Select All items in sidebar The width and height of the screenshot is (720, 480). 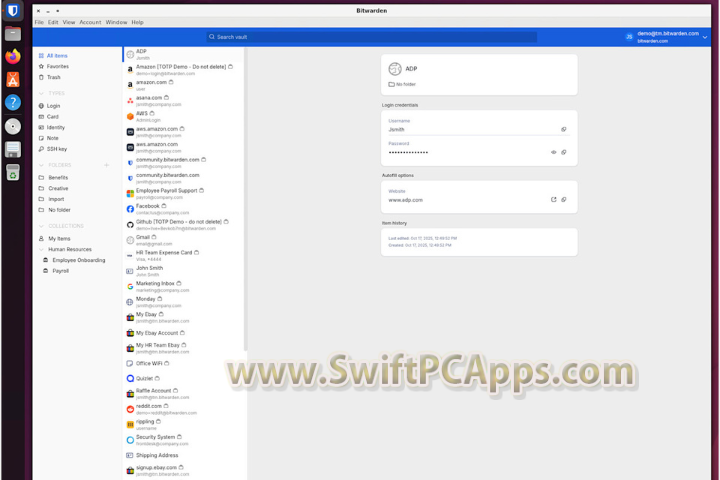click(53, 56)
